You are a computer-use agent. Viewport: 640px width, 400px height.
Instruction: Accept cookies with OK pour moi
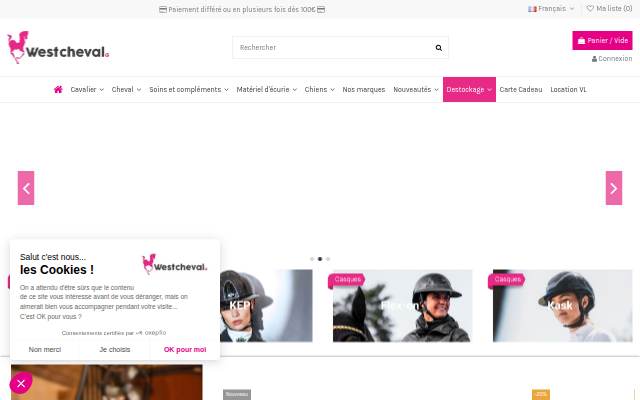[185, 349]
